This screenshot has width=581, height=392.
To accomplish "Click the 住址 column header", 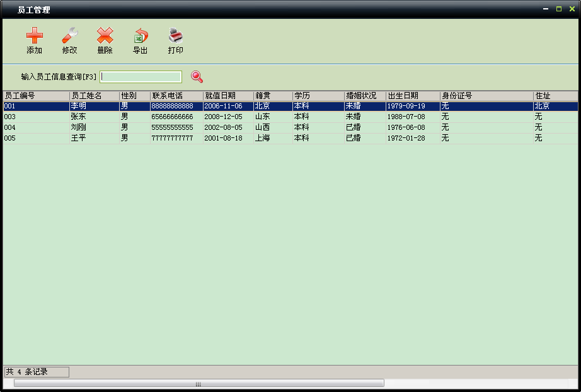I will coord(555,96).
